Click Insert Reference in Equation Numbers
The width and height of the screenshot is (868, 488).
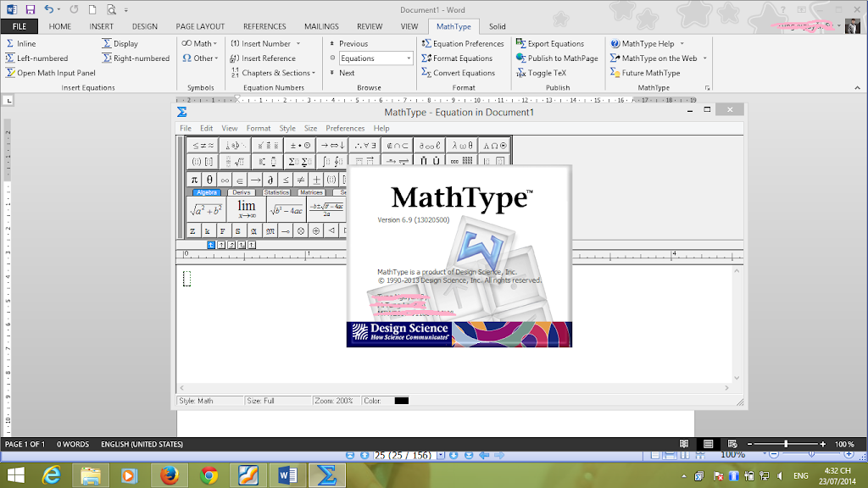[x=263, y=58]
